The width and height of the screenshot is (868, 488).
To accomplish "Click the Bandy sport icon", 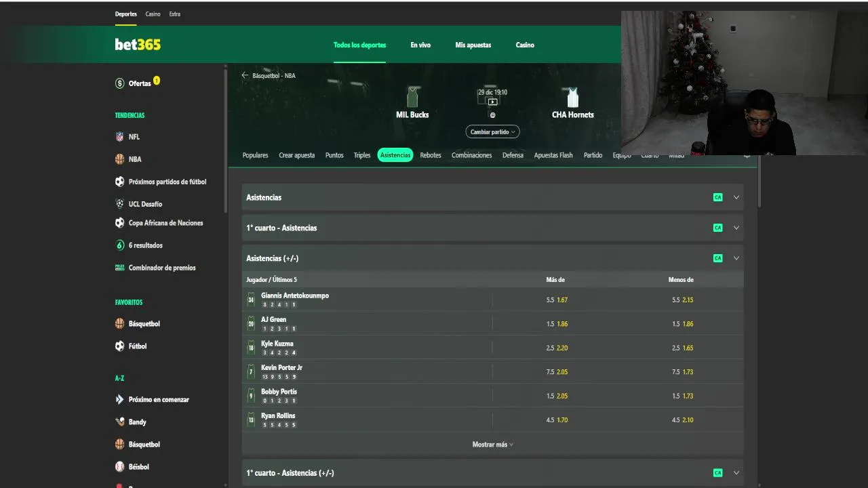I will click(120, 422).
